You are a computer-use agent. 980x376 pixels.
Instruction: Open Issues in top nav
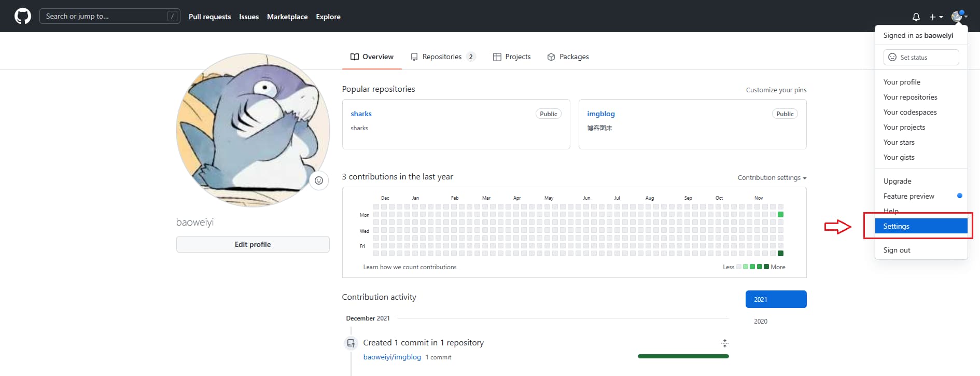coord(249,17)
